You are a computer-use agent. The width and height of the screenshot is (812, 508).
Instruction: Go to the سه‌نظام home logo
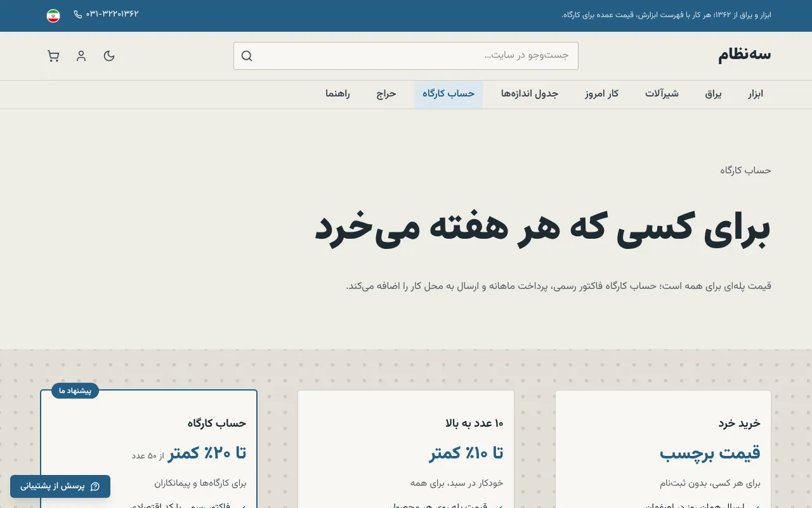click(745, 55)
